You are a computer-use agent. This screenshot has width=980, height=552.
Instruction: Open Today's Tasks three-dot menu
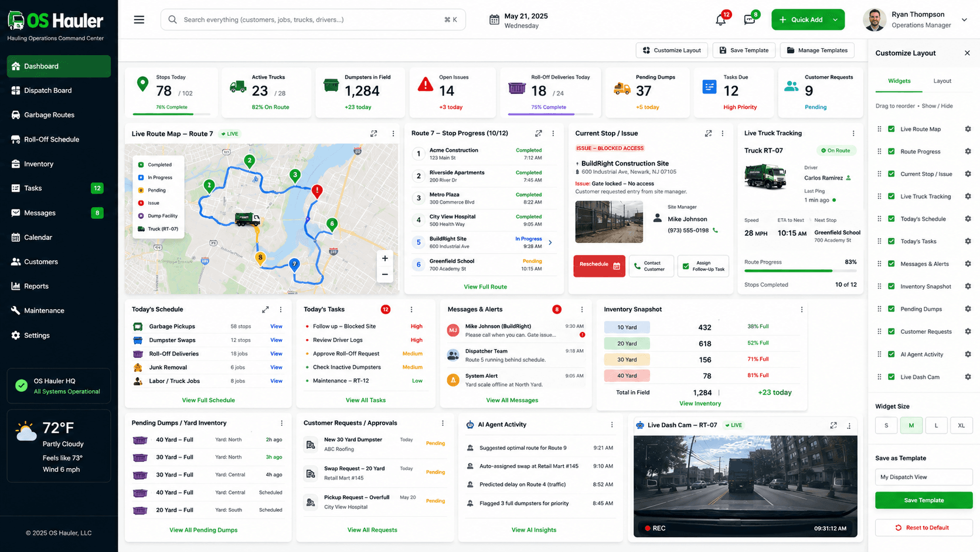coord(411,309)
